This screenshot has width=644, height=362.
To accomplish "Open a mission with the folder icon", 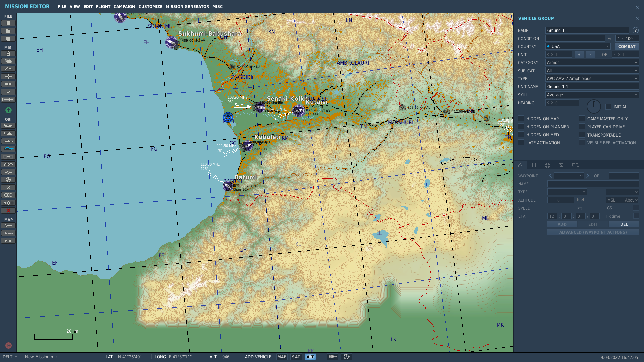I will click(x=8, y=31).
